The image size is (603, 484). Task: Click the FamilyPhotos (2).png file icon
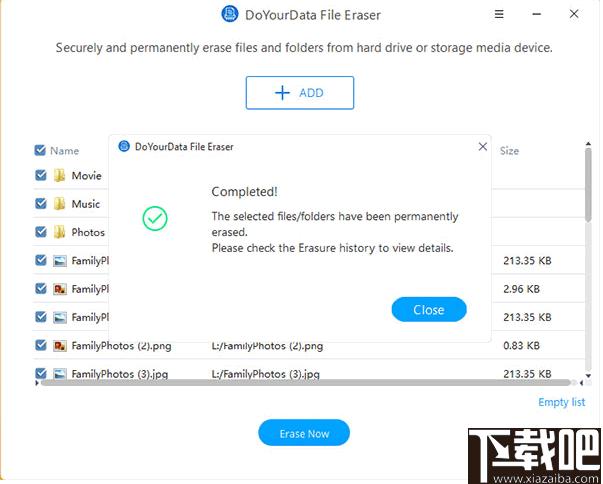point(60,346)
